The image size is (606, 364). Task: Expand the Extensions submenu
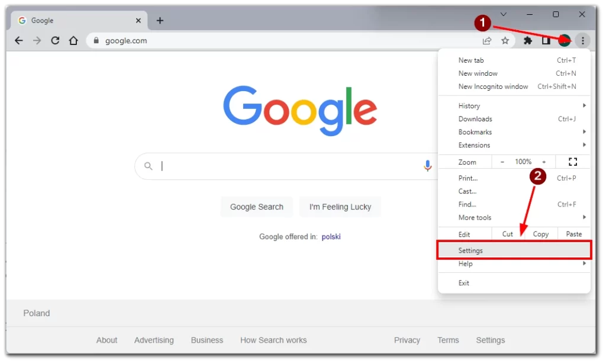click(514, 145)
